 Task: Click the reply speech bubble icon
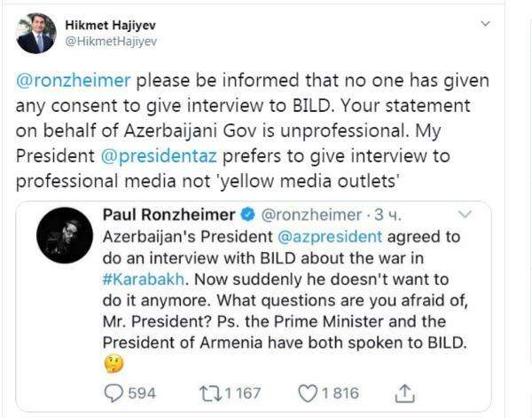tap(115, 392)
